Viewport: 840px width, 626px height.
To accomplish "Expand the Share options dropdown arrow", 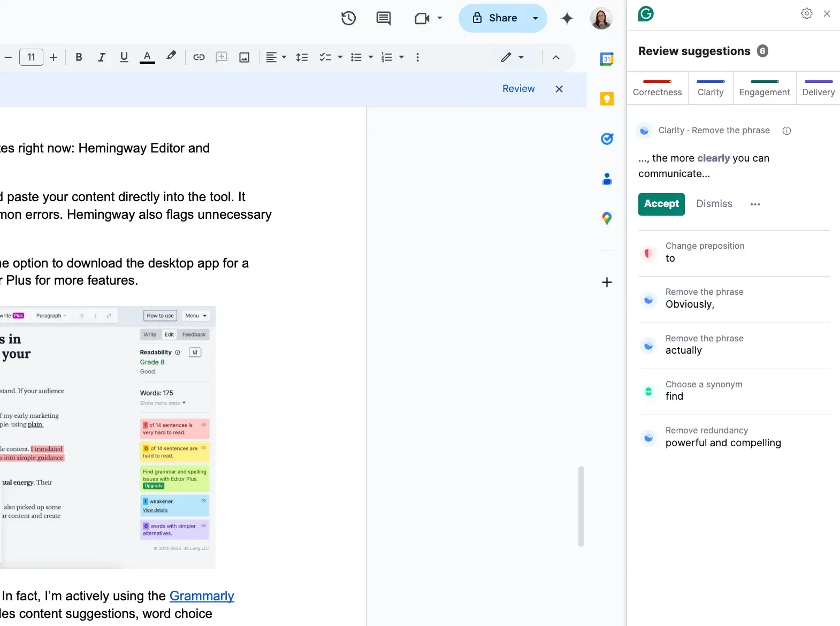I will (x=535, y=18).
